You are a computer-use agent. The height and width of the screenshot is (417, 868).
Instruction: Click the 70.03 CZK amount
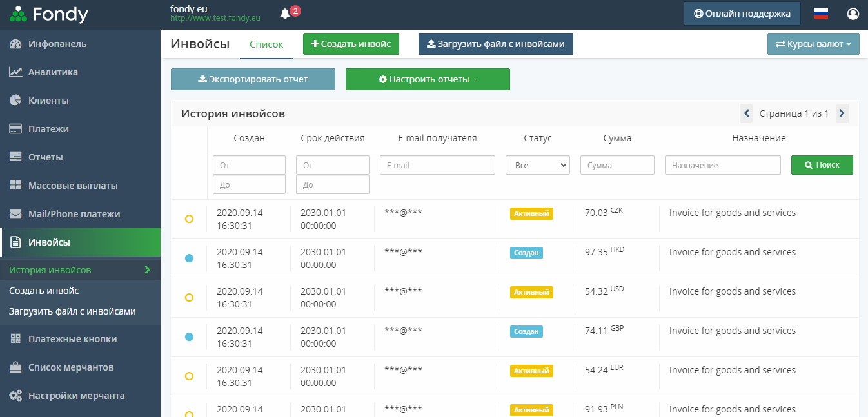click(x=604, y=213)
